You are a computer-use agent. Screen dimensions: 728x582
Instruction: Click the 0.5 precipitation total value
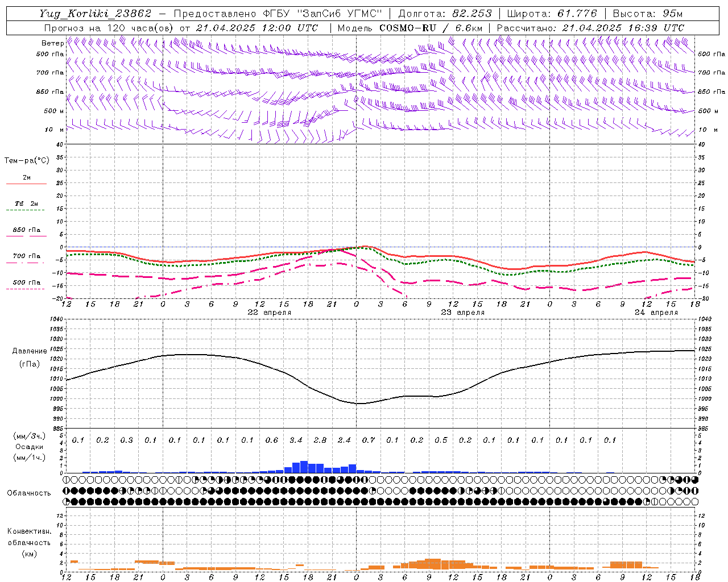pos(441,440)
